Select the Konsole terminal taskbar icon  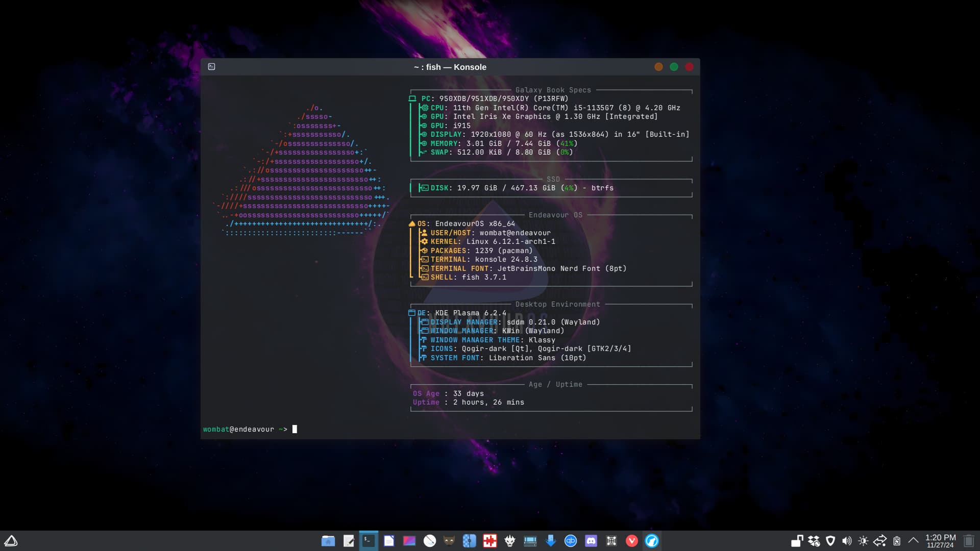369,541
